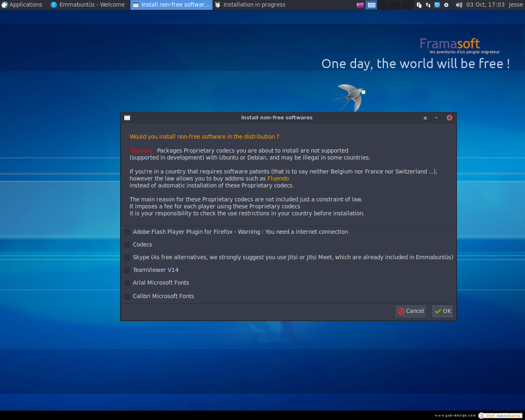525x420 pixels.
Task: Tick the Calibri Microsoft Fonts checkbox
Action: 127,296
